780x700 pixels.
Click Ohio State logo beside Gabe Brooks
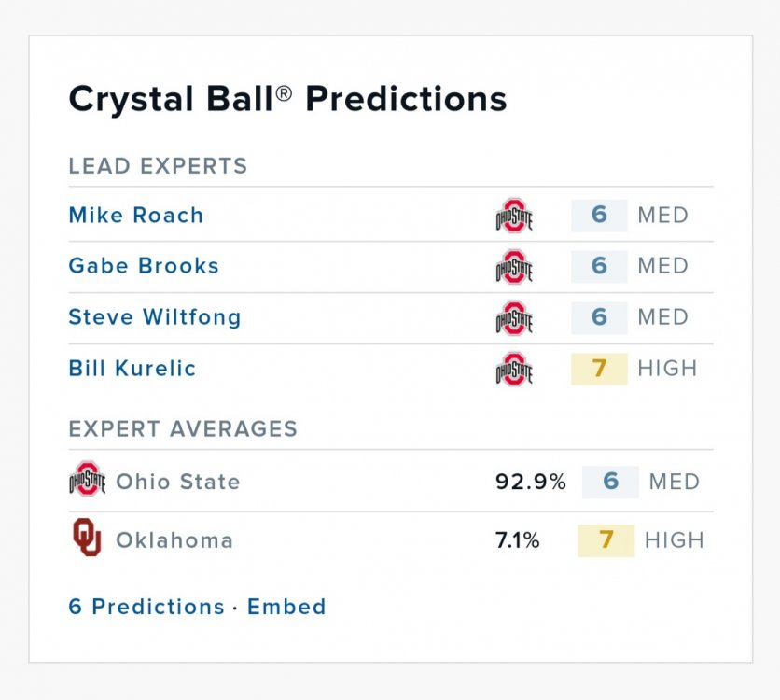click(x=514, y=266)
